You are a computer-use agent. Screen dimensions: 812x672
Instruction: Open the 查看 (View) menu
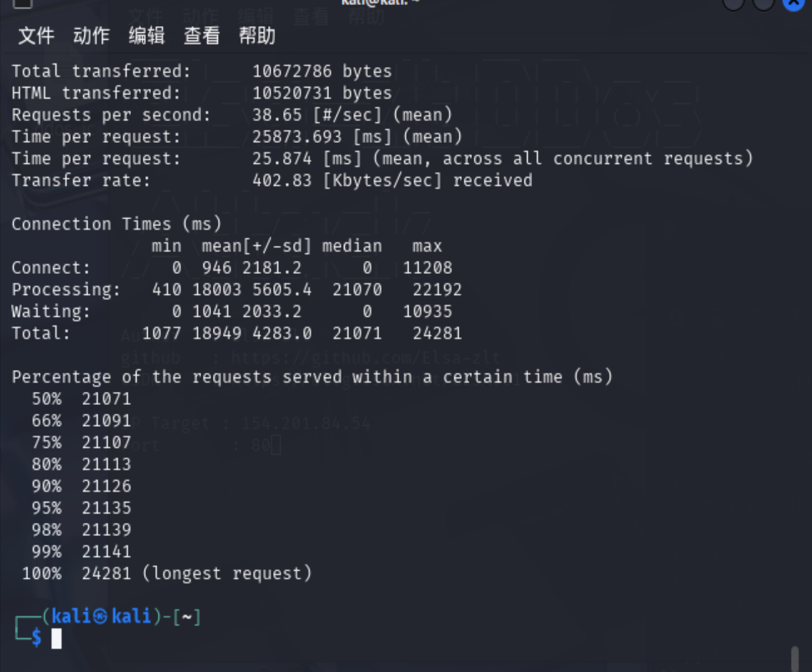point(202,36)
